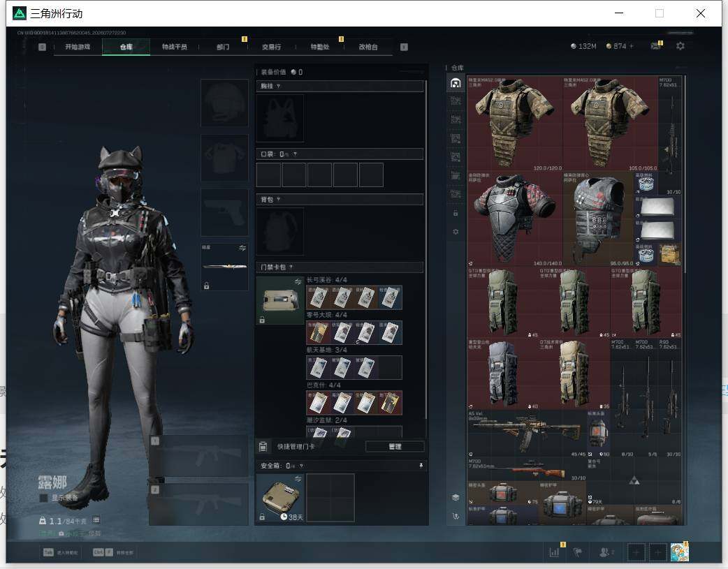This screenshot has width=728, height=569.
Task: Select the fourth expansion box in warehouse sidebar
Action: click(x=456, y=157)
